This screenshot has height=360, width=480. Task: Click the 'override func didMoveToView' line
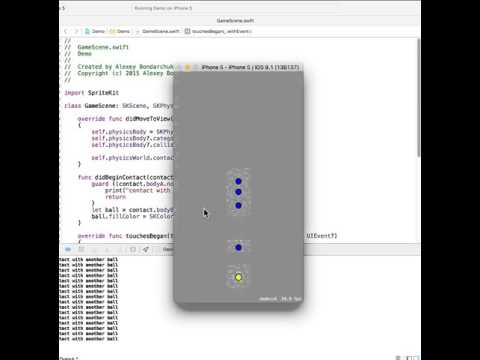tap(125, 119)
